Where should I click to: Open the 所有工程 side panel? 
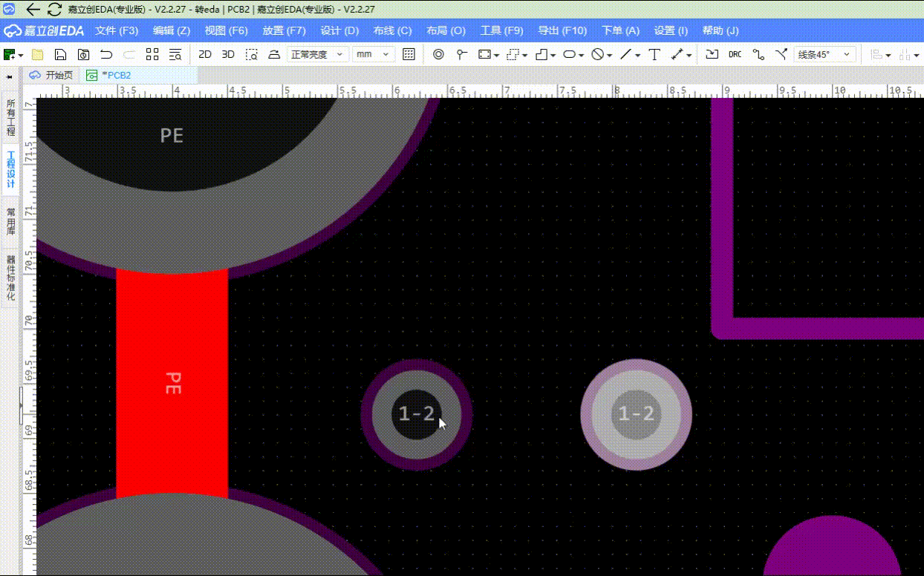(x=10, y=114)
